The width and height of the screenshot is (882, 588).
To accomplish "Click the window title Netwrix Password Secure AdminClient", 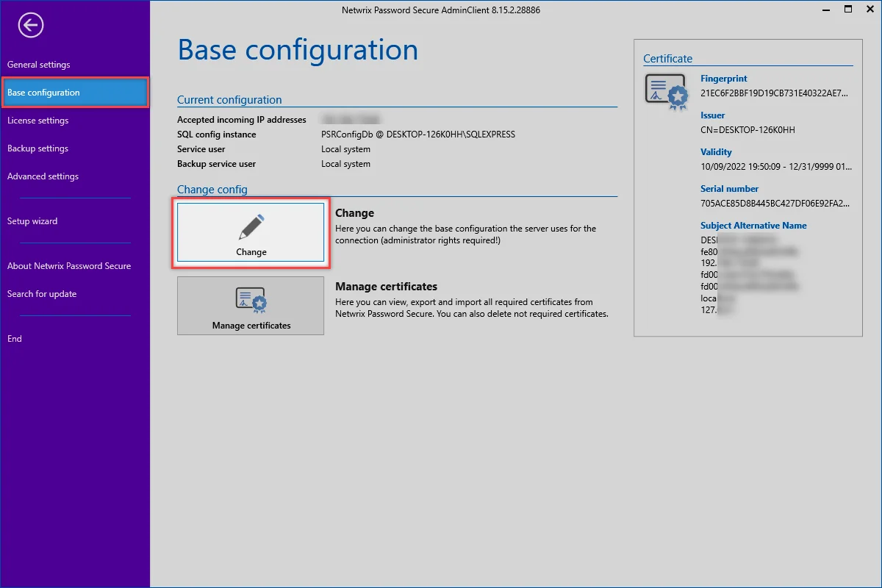I will tap(441, 10).
